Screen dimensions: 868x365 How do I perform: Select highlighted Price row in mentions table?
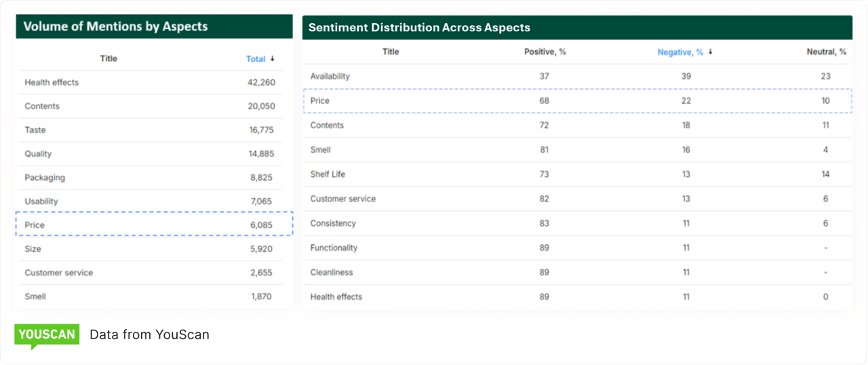pos(154,225)
